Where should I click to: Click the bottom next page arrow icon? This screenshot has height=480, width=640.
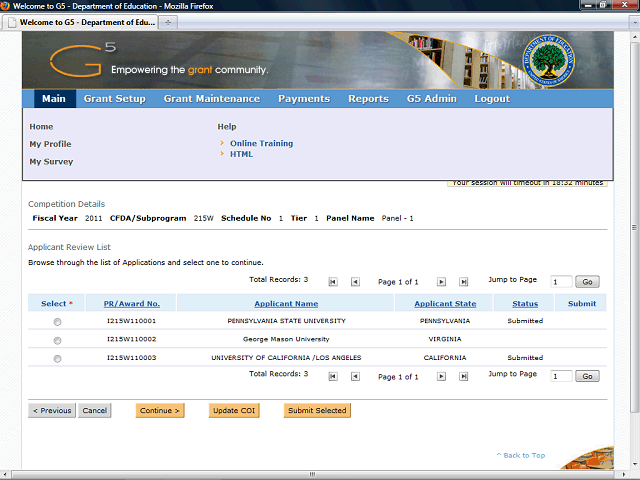pos(441,376)
